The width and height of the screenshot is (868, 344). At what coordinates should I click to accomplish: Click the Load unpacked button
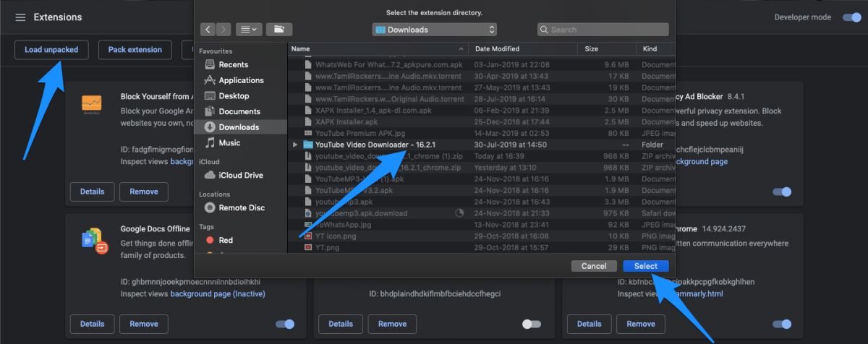click(51, 50)
